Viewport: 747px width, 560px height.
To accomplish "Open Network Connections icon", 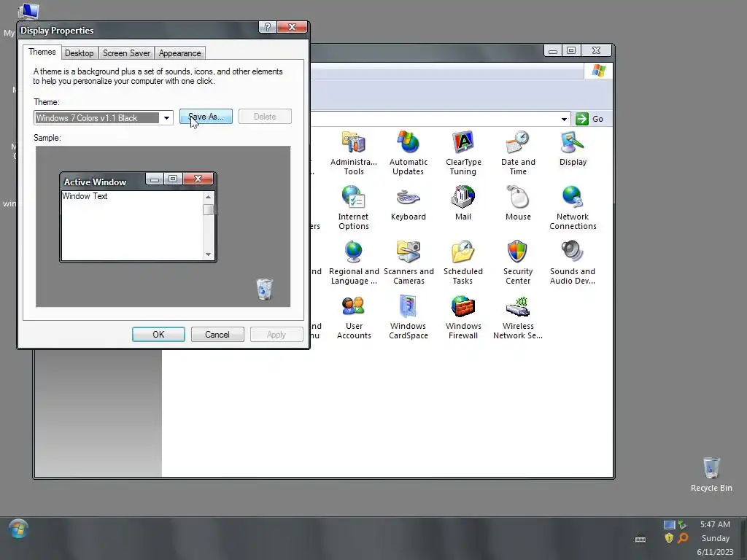I will pos(573,208).
